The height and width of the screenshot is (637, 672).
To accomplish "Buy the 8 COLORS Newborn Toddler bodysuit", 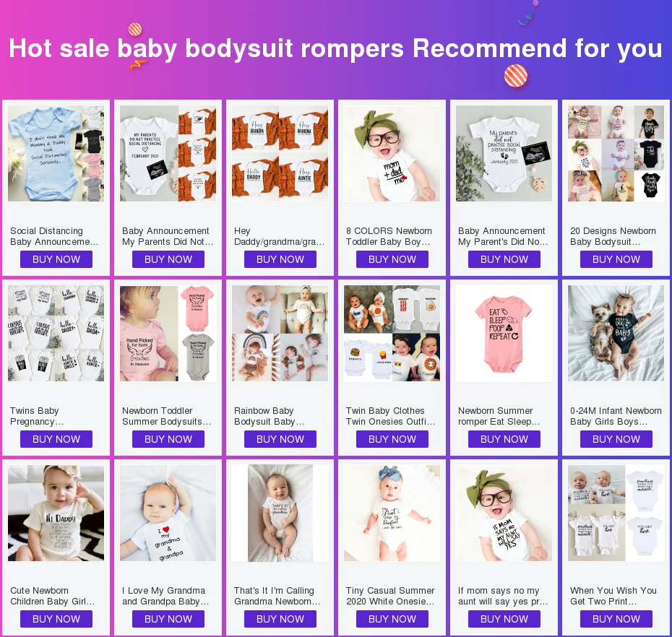I will [x=392, y=259].
